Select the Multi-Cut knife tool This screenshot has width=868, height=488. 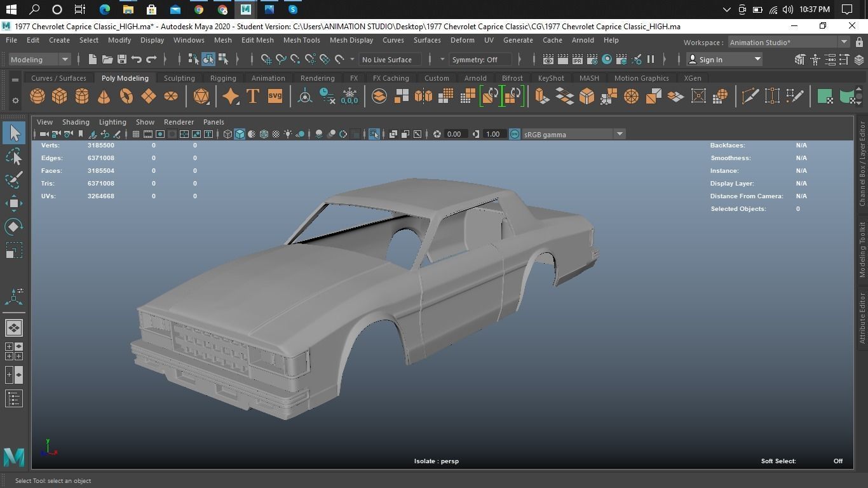[750, 97]
